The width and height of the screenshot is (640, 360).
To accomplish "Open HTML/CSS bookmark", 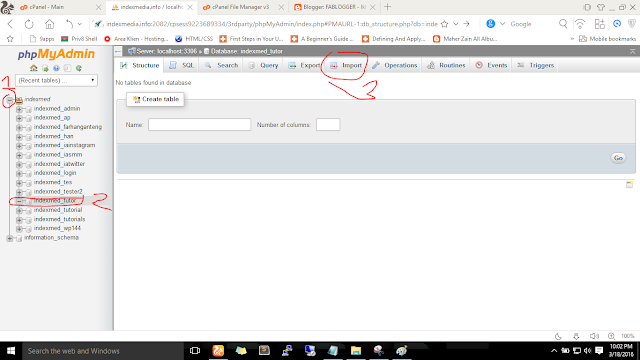I will [194, 39].
